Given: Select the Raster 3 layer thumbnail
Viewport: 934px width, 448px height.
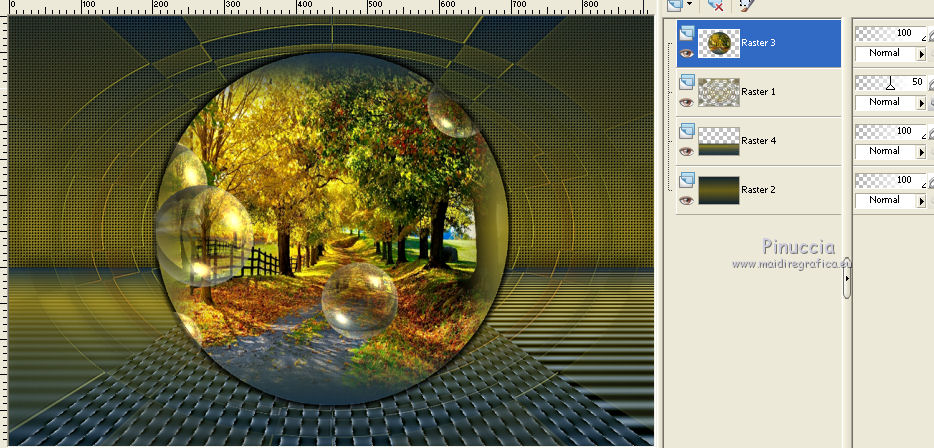Looking at the screenshot, I should click(x=719, y=43).
